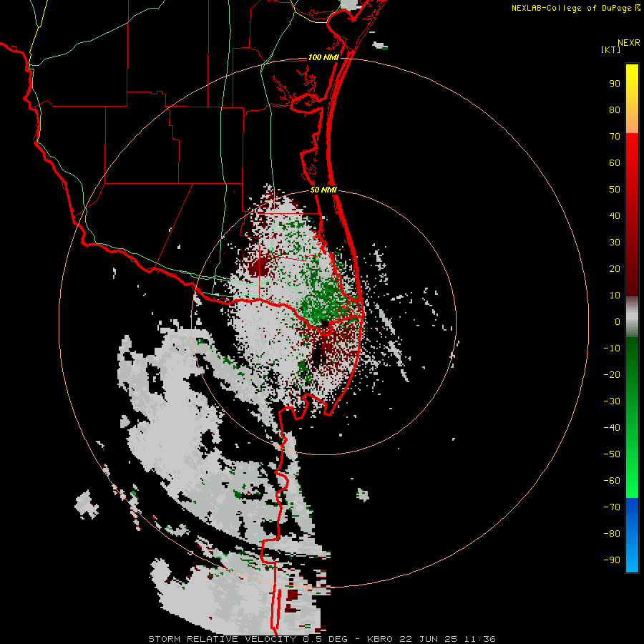Click the -10 value on the velocity scale

[x=612, y=348]
